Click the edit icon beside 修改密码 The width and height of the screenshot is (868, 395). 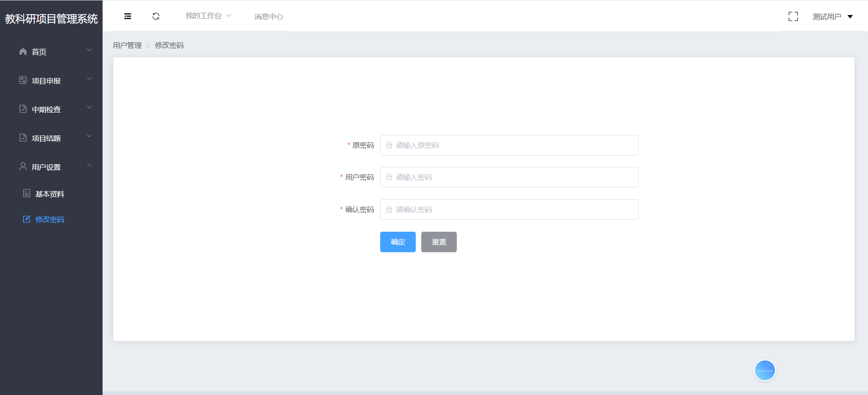[x=27, y=219]
